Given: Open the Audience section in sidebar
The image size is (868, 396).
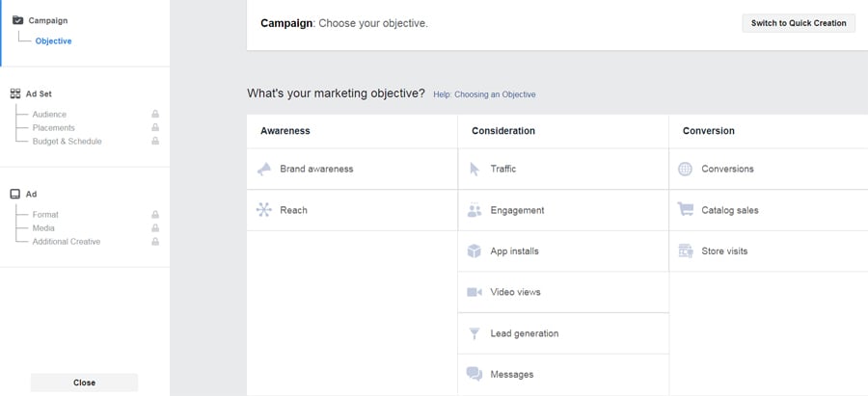Looking at the screenshot, I should click(49, 115).
